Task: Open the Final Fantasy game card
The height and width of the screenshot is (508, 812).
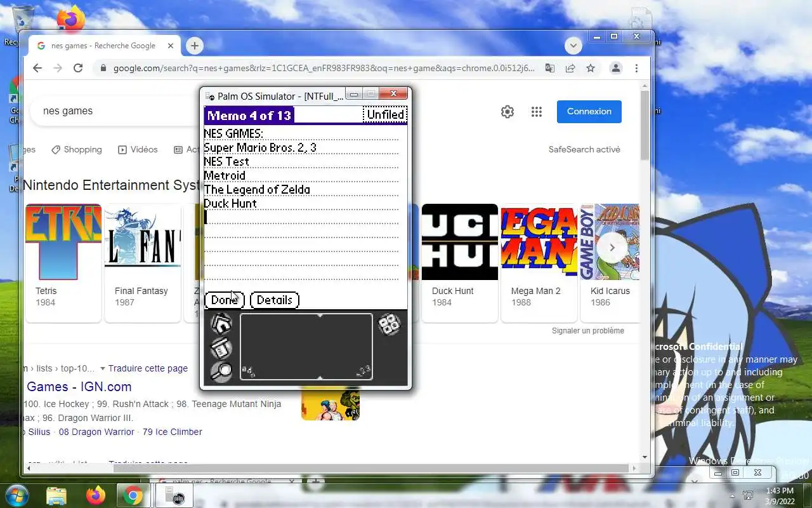Action: coord(143,262)
